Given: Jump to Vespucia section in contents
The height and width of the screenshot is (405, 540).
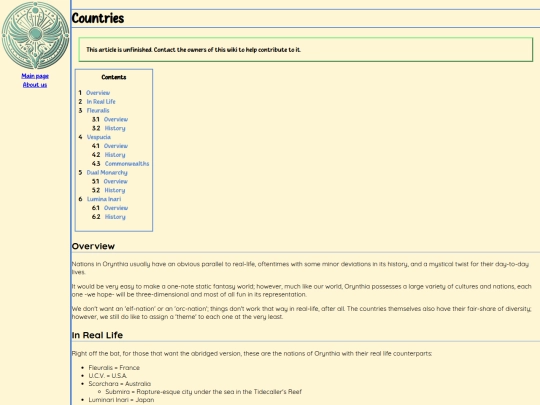Looking at the screenshot, I should (x=98, y=137).
